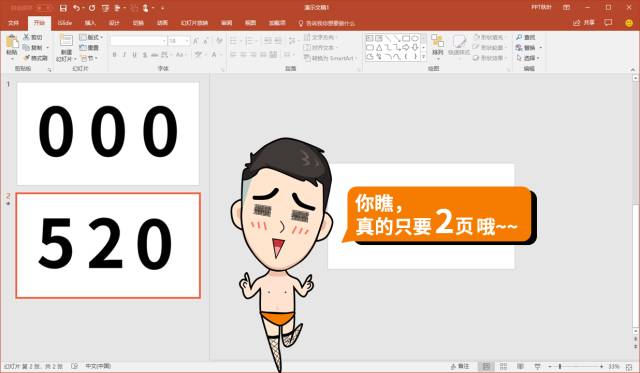Select slide 1 thumbnail showing 000
The height and width of the screenshot is (373, 640).
coord(108,133)
